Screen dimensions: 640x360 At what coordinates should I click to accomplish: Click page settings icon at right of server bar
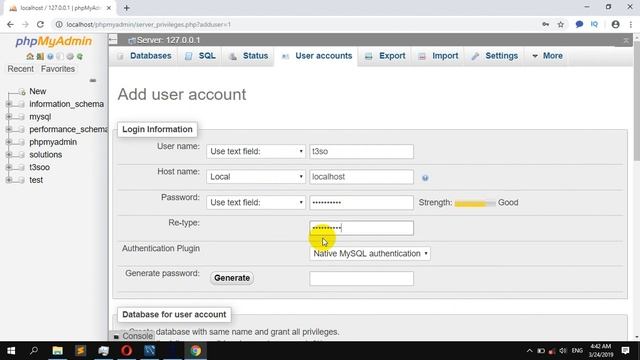(x=626, y=40)
